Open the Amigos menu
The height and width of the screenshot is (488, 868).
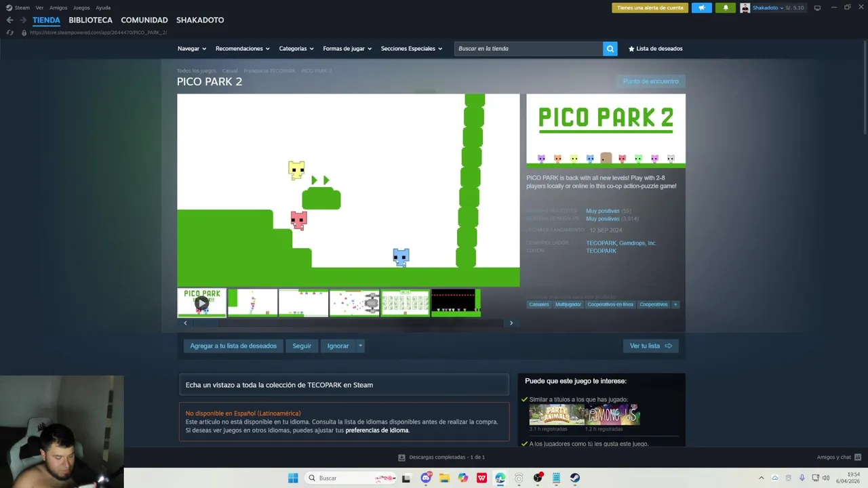tap(58, 7)
